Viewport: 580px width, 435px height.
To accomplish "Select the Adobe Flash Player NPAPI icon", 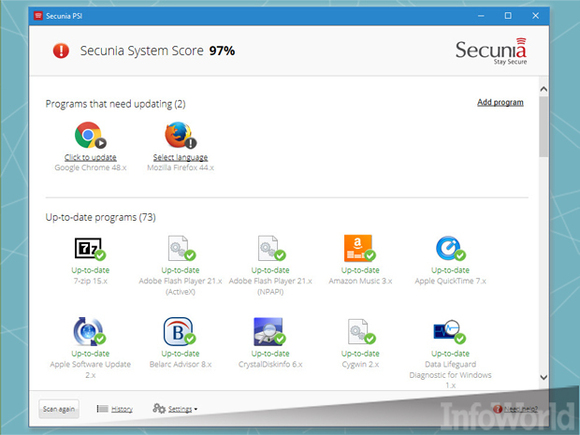I will coord(271,248).
